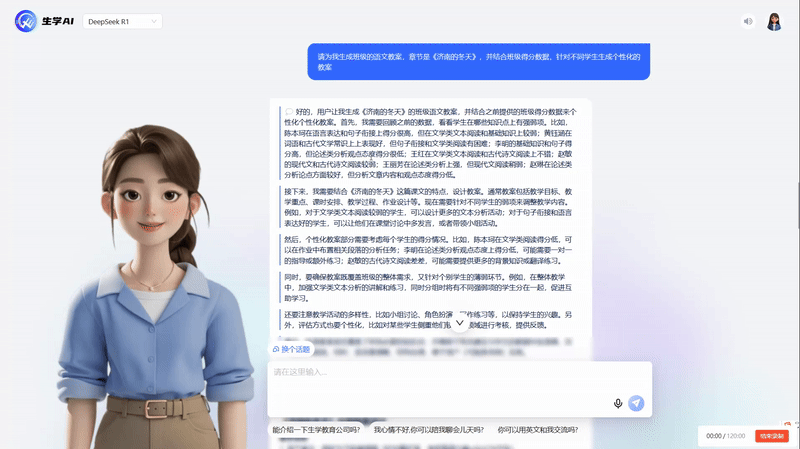
Task: Click the refresh icon beside 换个话题
Action: (276, 349)
